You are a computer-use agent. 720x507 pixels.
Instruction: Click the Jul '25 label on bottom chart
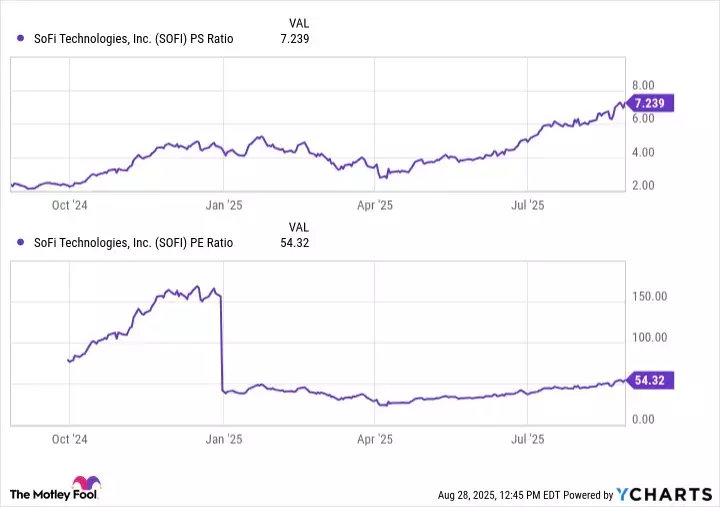[527, 439]
